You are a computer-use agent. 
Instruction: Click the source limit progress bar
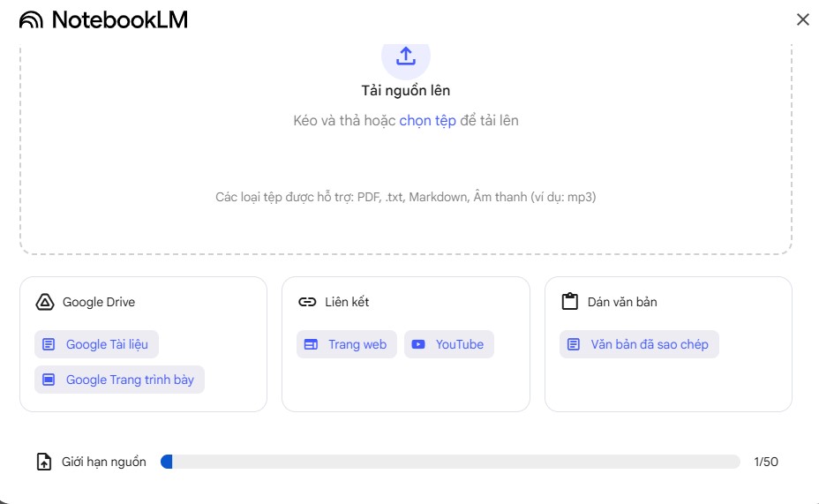pyautogui.click(x=450, y=462)
